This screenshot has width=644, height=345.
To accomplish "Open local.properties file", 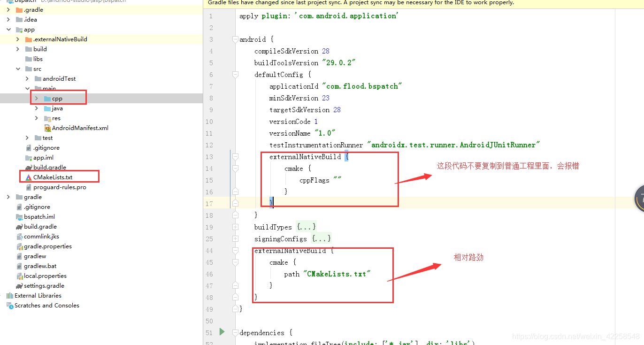I will (x=45, y=276).
